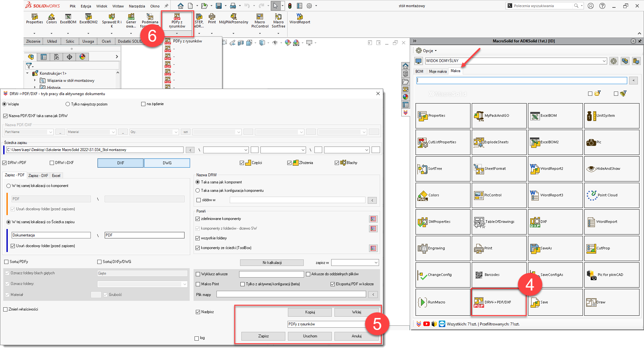Click the WordReport toolbar button
The height and width of the screenshot is (350, 644).
300,19
